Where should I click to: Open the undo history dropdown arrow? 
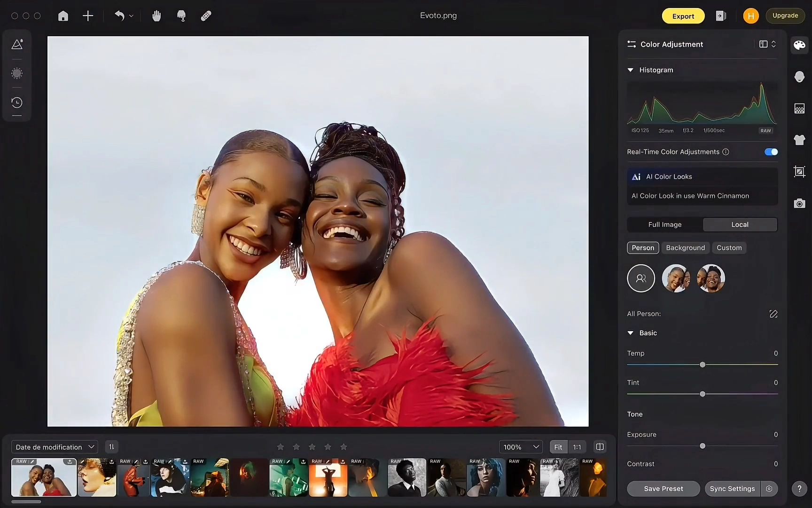(x=131, y=16)
